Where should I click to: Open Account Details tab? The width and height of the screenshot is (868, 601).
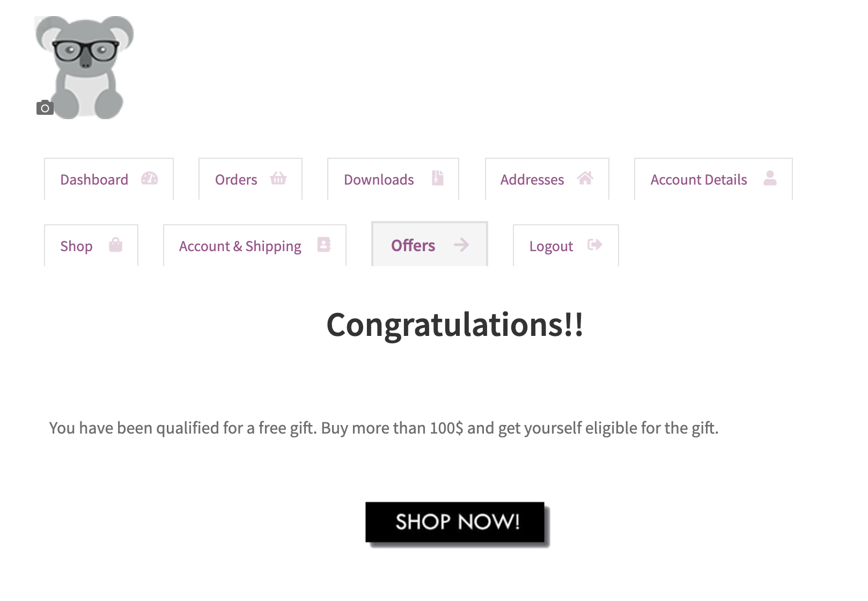(x=698, y=180)
